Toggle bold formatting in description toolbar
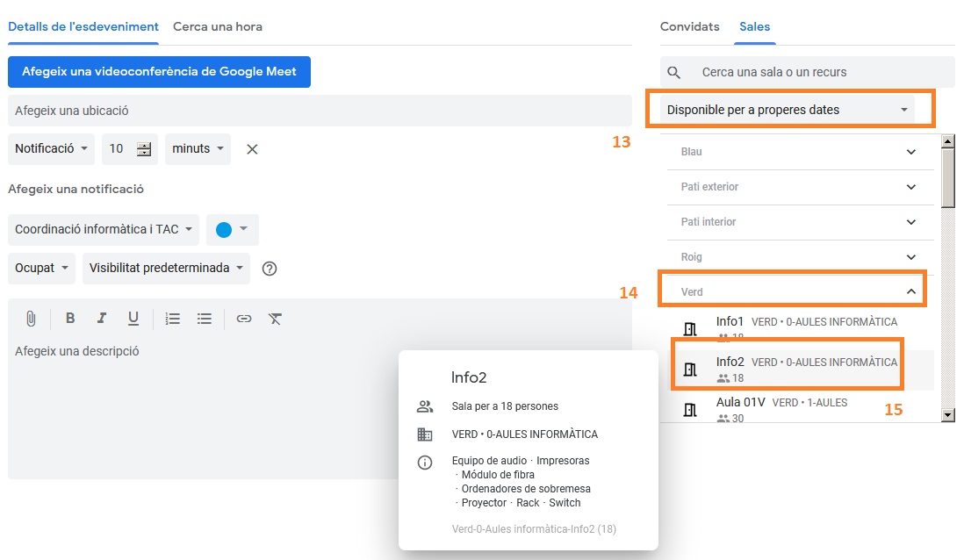Screen dimensions: 964x560 point(70,319)
